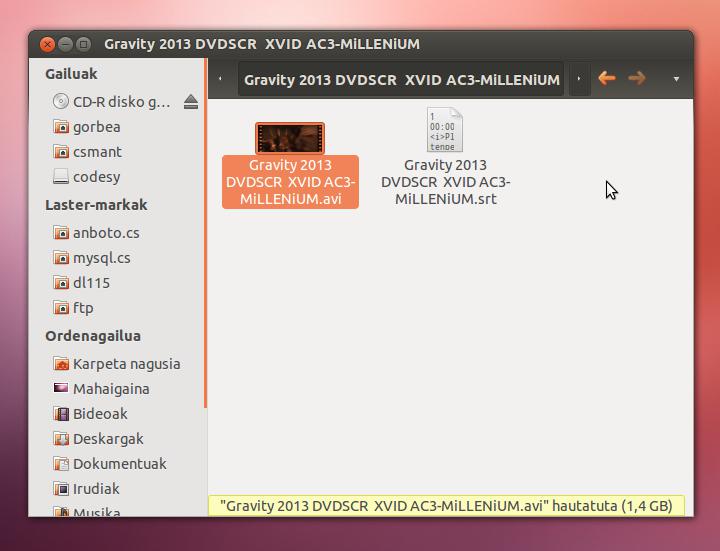This screenshot has height=551, width=720.
Task: Open the toolbar dropdown menu arrow
Action: (x=676, y=79)
